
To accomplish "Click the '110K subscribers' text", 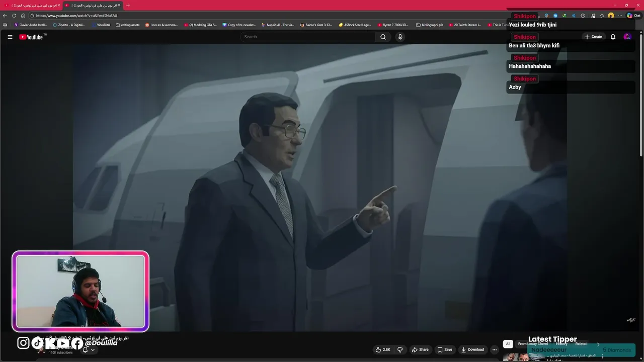I will 61,353.
